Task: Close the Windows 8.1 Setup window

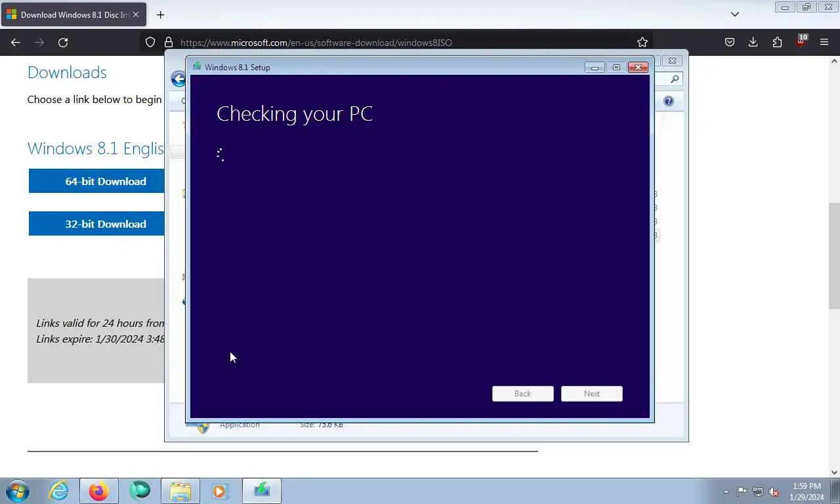Action: click(638, 67)
